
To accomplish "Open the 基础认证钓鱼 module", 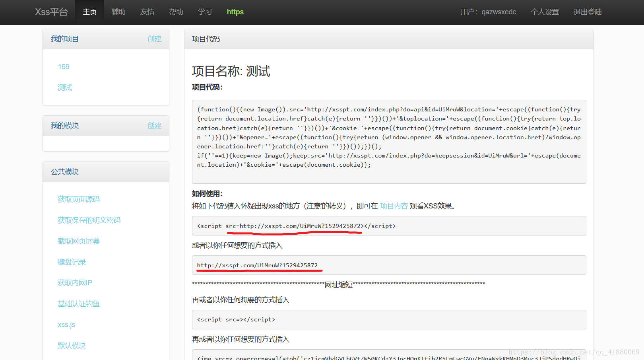I will [79, 304].
